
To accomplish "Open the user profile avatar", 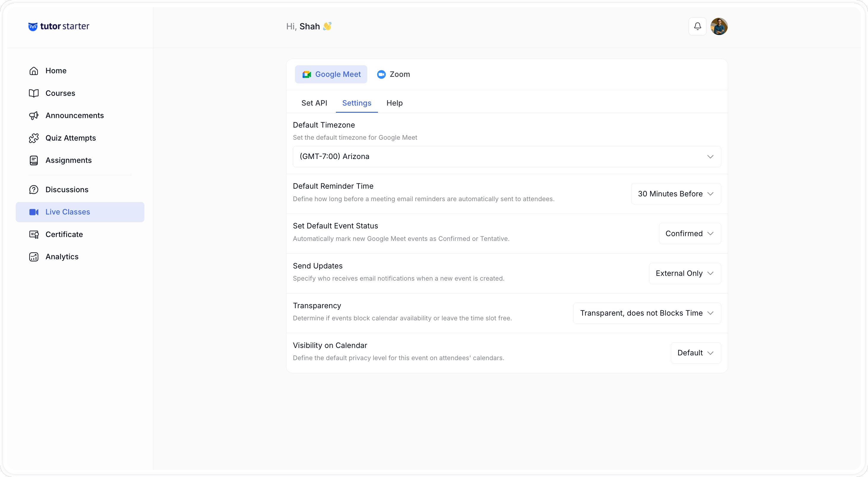I will pyautogui.click(x=719, y=26).
